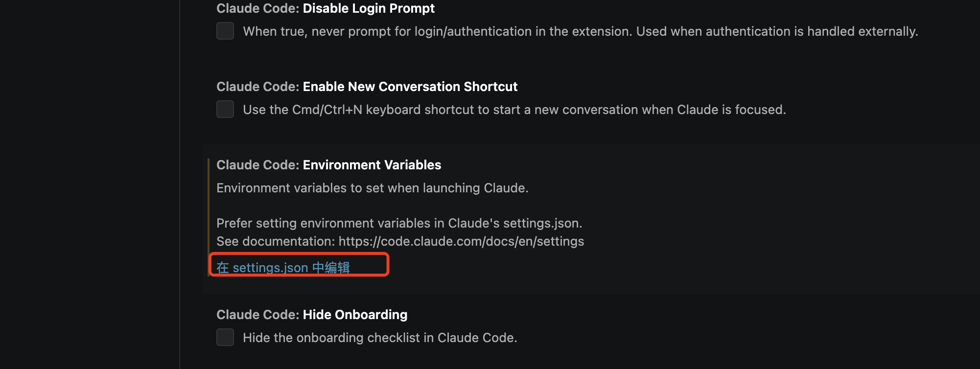Click the 'Environment Variables' setting heading
This screenshot has width=980, height=369.
[x=372, y=165]
